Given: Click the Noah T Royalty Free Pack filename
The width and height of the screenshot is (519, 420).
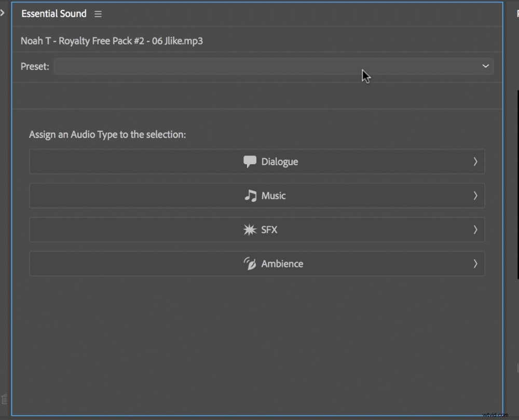Looking at the screenshot, I should coord(112,40).
